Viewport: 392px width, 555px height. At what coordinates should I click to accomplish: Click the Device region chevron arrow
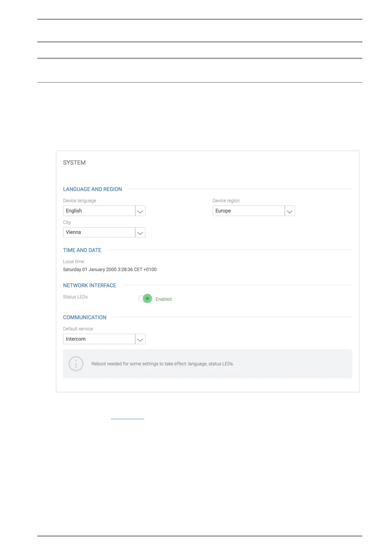point(290,211)
